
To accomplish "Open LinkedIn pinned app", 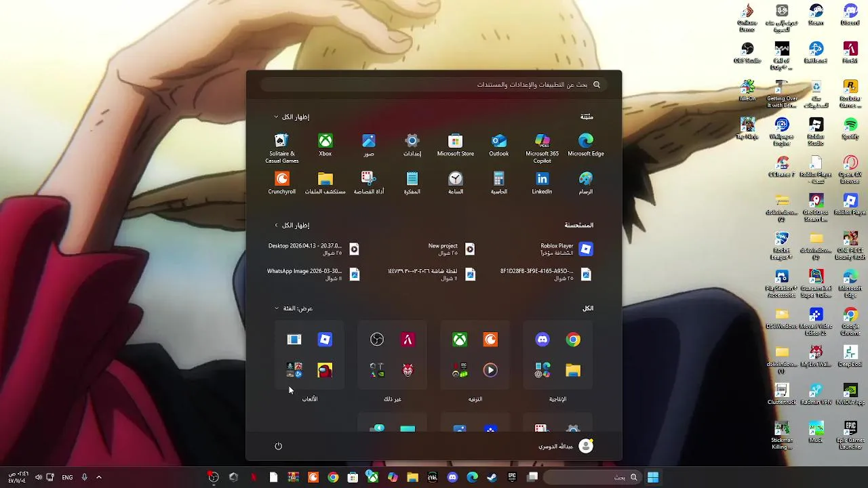I will [x=542, y=183].
